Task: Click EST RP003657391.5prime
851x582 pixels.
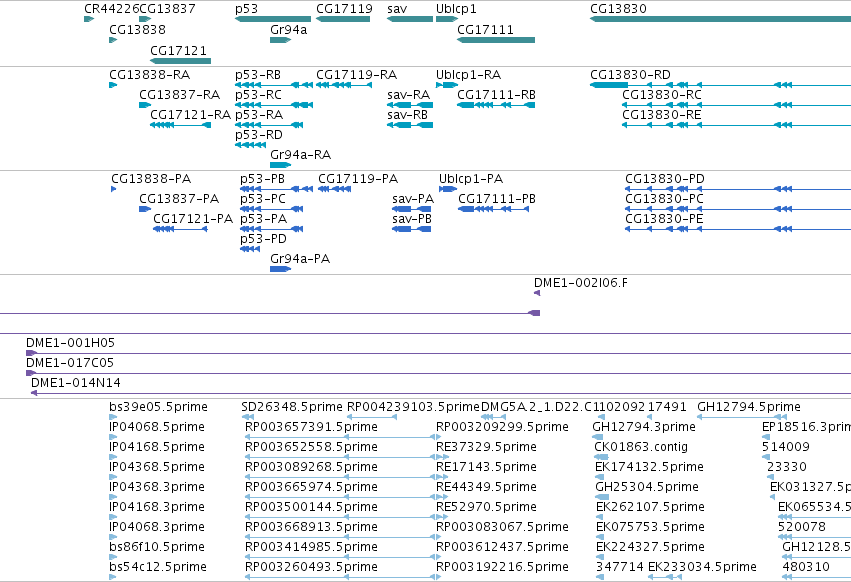Action: (312, 427)
